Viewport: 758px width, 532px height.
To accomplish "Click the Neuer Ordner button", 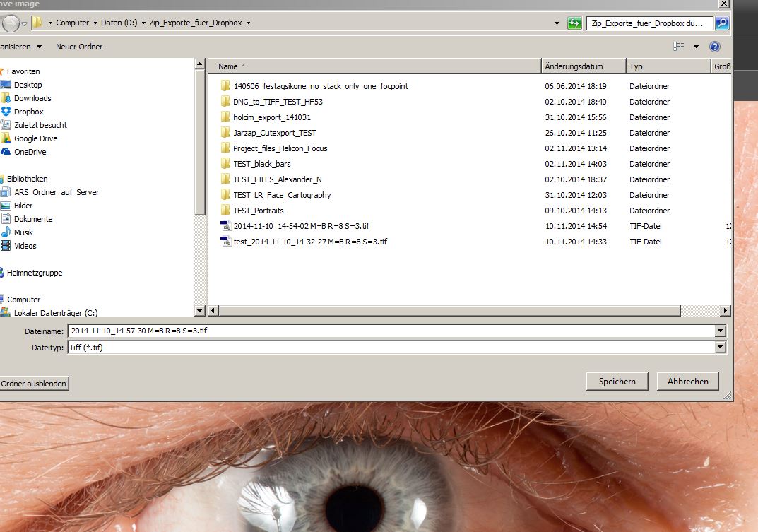I will pos(79,47).
